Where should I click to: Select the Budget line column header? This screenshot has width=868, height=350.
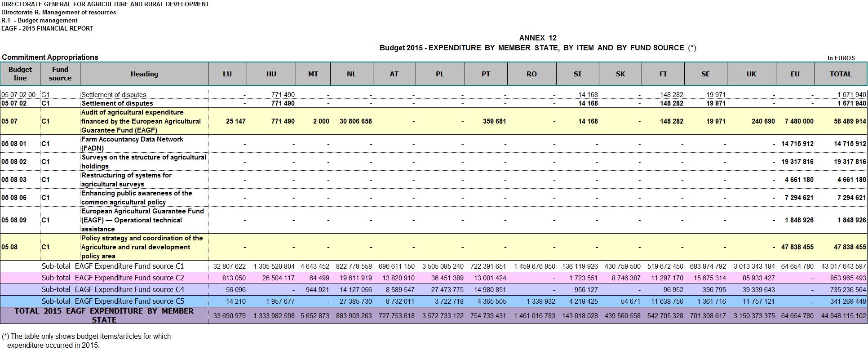(x=20, y=74)
